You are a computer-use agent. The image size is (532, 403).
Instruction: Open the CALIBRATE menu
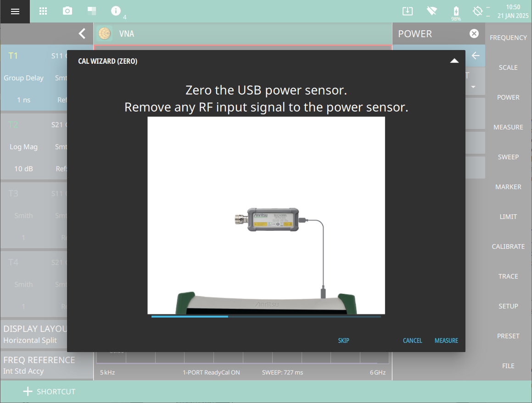[x=508, y=246]
